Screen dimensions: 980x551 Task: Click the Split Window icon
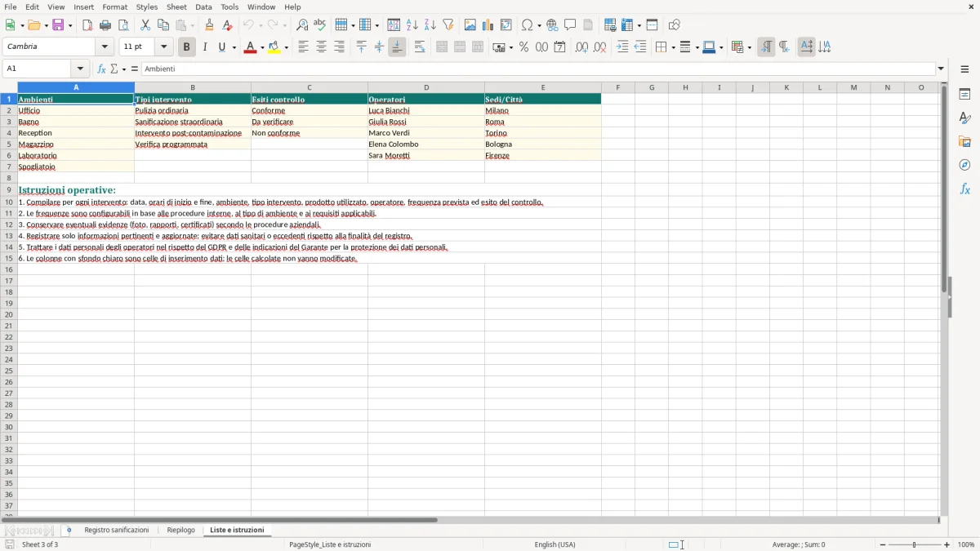pos(652,25)
